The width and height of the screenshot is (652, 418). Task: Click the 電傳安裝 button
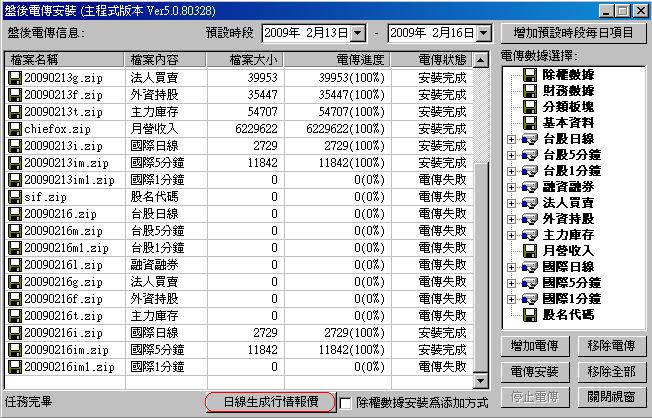pyautogui.click(x=535, y=372)
